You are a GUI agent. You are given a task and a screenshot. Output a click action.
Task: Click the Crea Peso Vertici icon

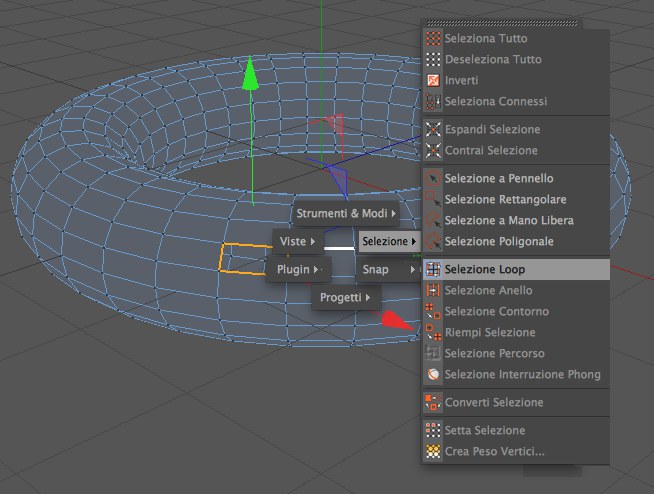click(x=433, y=451)
